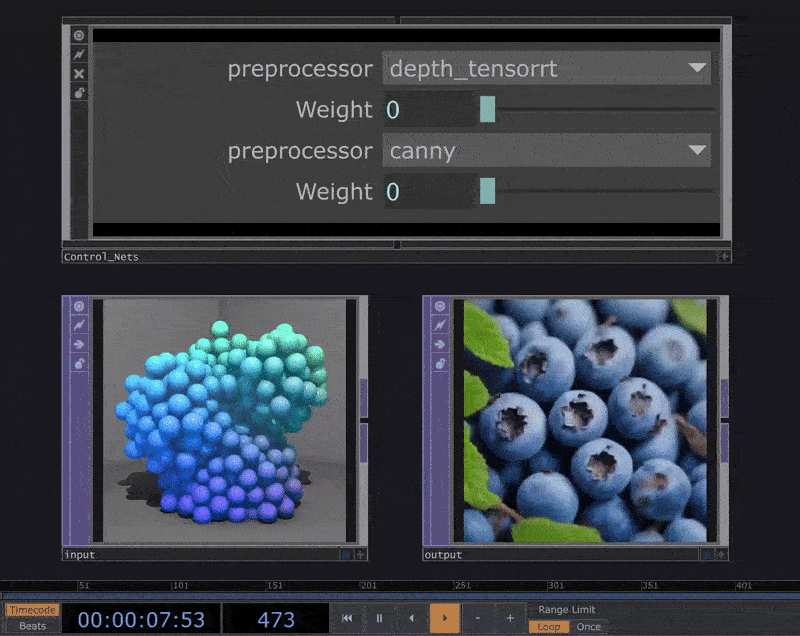Bypass the input node using arrow flag
This screenshot has width=800, height=636.
point(79,344)
